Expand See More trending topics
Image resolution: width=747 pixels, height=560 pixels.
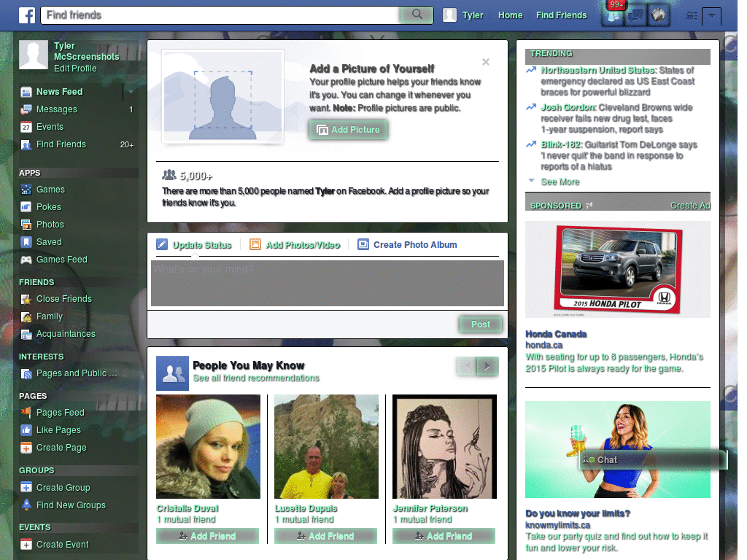pos(560,182)
